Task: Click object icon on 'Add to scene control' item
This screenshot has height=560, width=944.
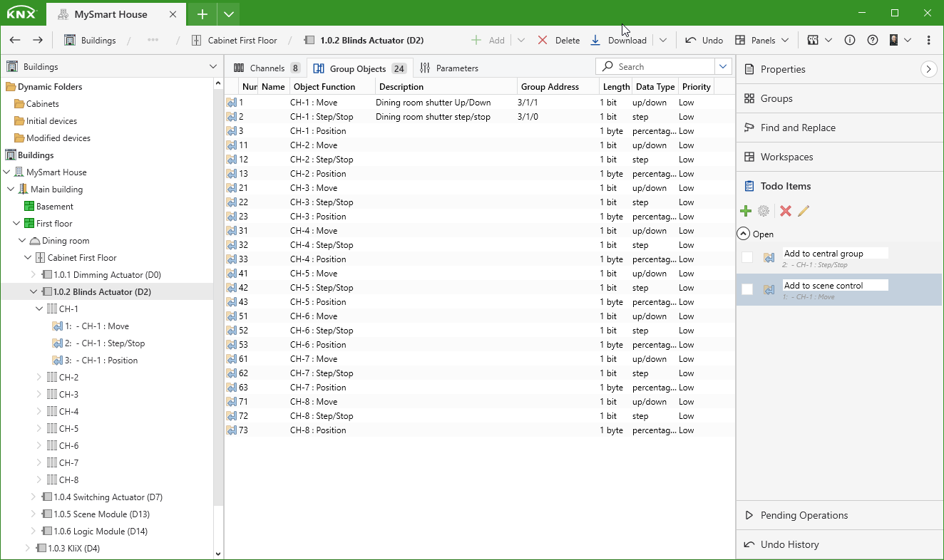Action: 769,289
